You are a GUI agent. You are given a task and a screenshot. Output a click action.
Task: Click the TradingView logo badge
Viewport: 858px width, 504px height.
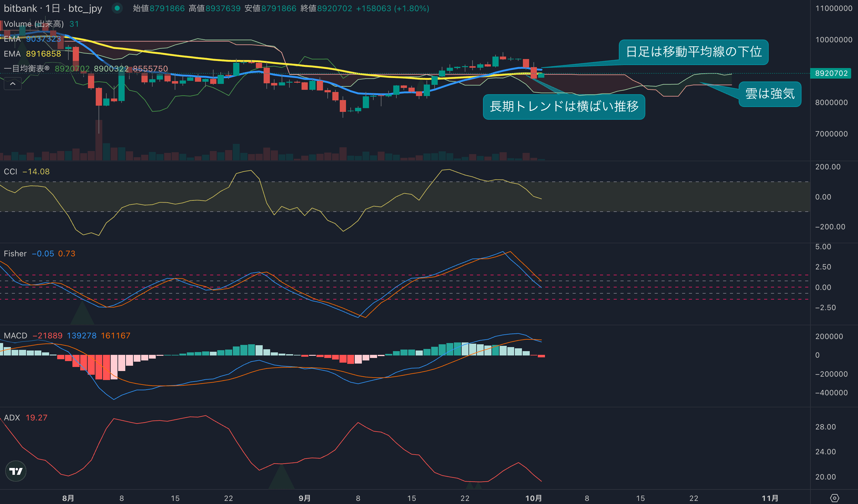[16, 471]
